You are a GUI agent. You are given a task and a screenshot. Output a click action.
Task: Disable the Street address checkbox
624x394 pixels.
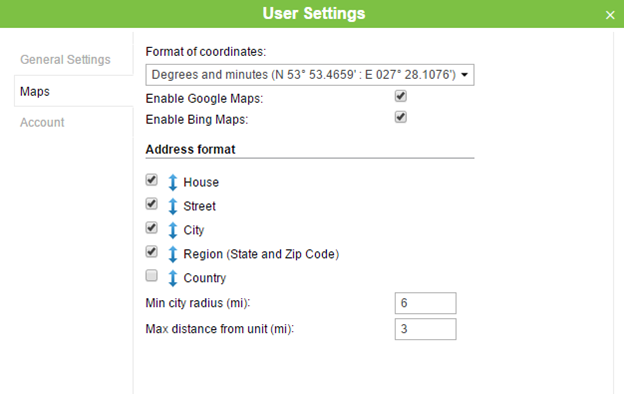coord(151,204)
